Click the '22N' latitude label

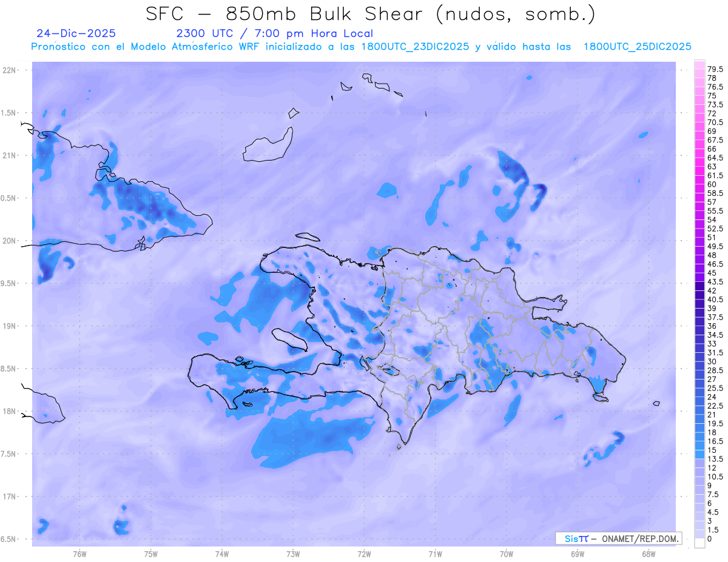pos(10,70)
